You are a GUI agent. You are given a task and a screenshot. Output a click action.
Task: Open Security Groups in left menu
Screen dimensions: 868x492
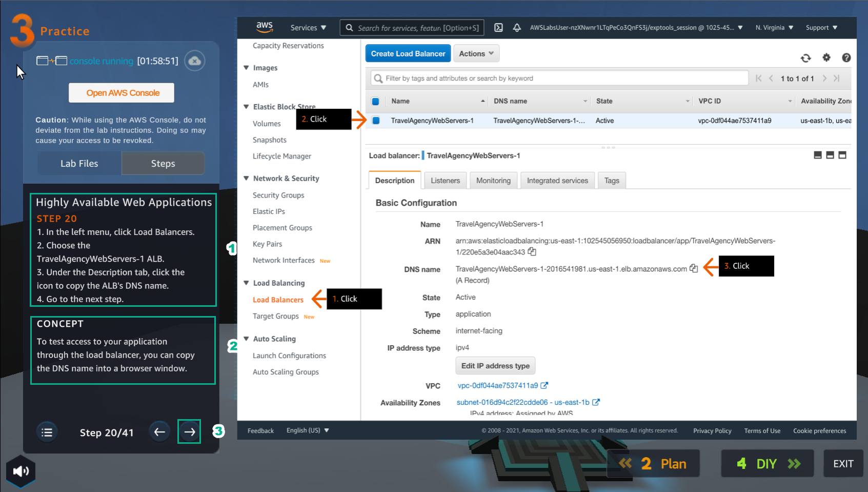[x=278, y=195]
